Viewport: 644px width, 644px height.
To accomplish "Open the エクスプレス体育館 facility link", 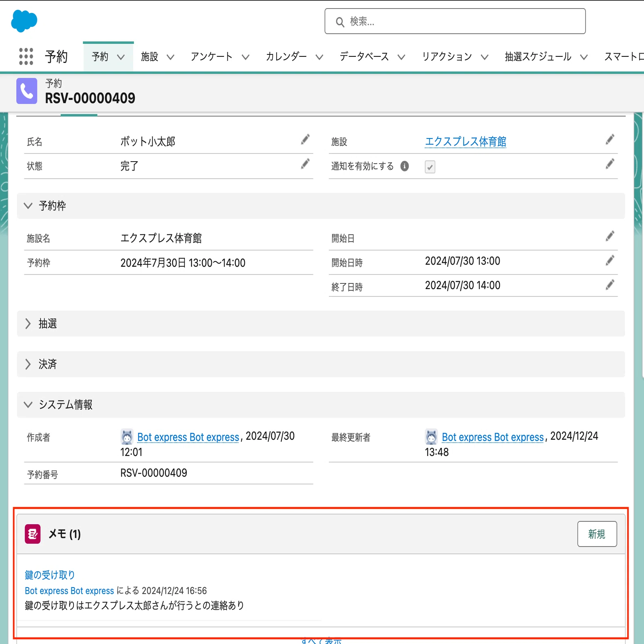I will click(x=465, y=142).
